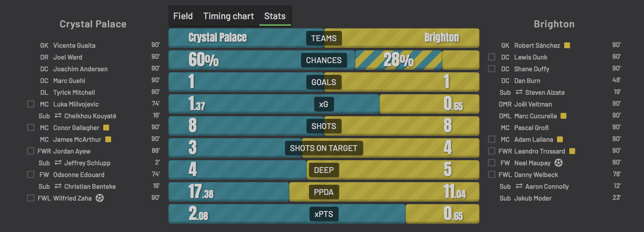Click the substitution arrows icon before Aaron Connolly

click(x=519, y=186)
